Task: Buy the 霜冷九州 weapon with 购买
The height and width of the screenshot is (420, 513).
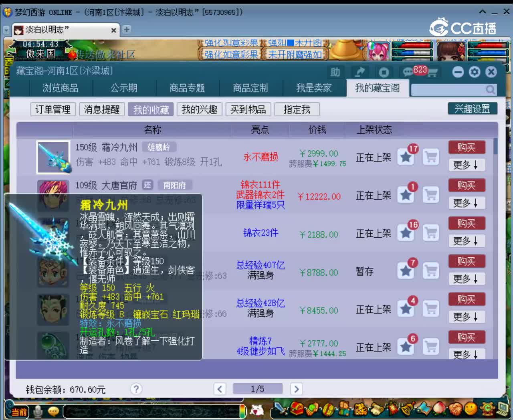Action: click(x=467, y=147)
